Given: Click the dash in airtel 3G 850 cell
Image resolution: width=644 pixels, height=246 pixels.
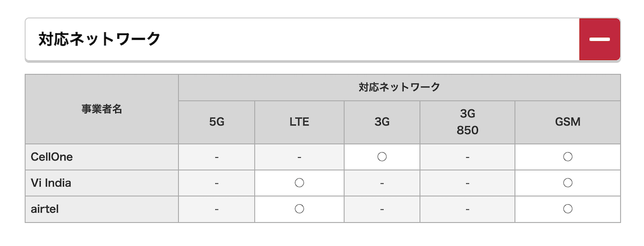Looking at the screenshot, I should [467, 210].
